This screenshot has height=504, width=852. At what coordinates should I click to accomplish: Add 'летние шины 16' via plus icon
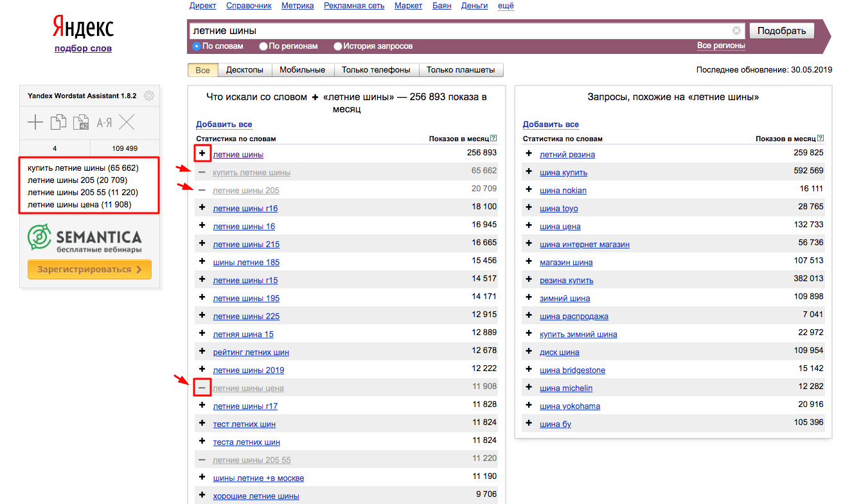(x=202, y=226)
